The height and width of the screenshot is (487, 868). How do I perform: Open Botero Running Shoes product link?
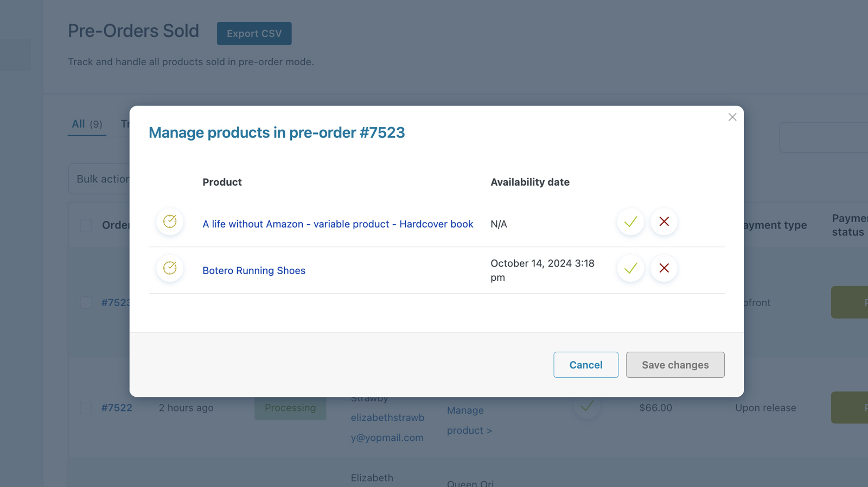click(253, 271)
